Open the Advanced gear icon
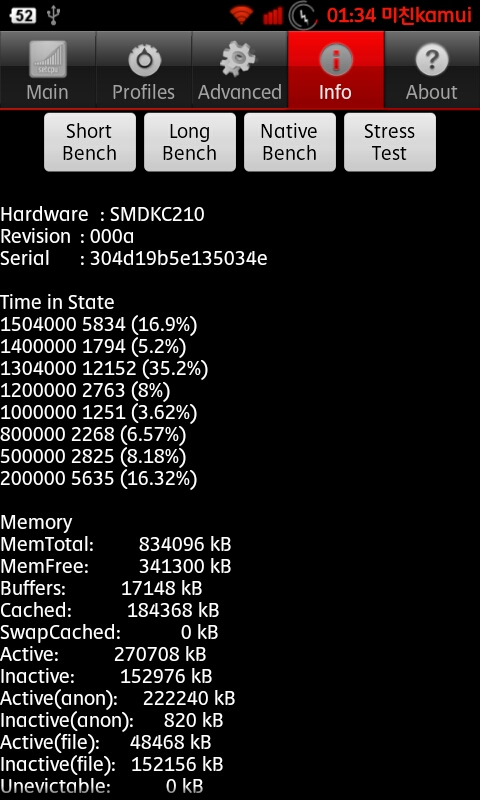 click(240, 60)
